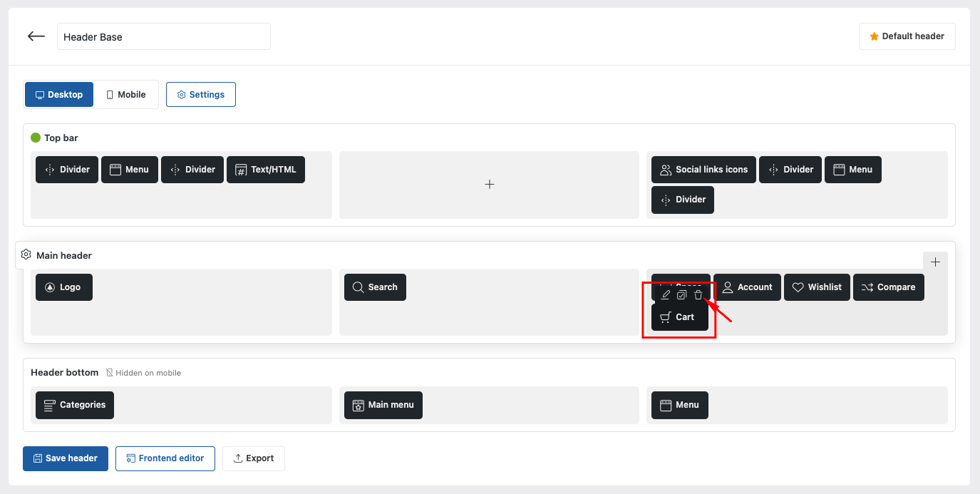Open Main header row settings gear
Viewport: 980px width, 494px height.
click(26, 254)
